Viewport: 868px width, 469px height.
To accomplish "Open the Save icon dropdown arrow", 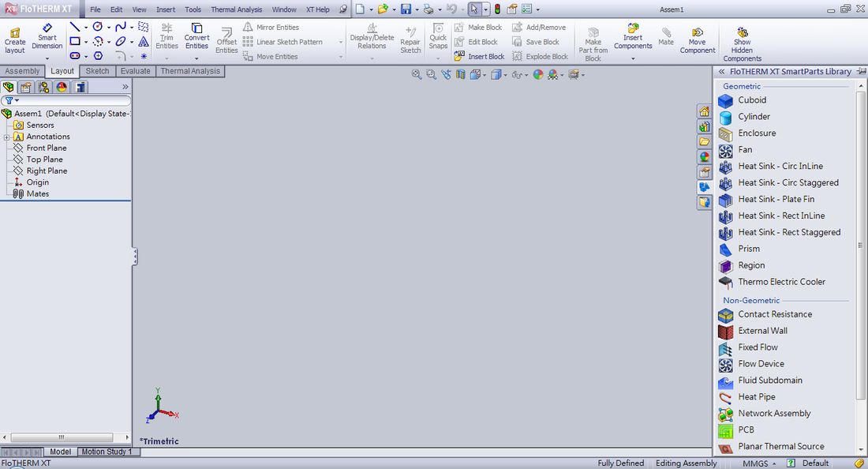I will point(417,10).
